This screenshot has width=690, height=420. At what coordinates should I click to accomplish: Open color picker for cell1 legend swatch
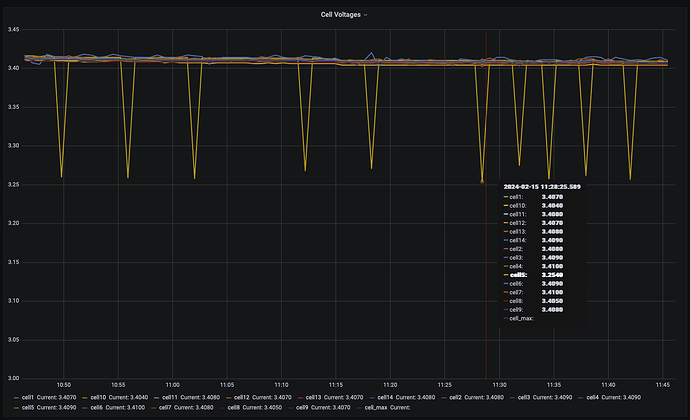coord(17,398)
